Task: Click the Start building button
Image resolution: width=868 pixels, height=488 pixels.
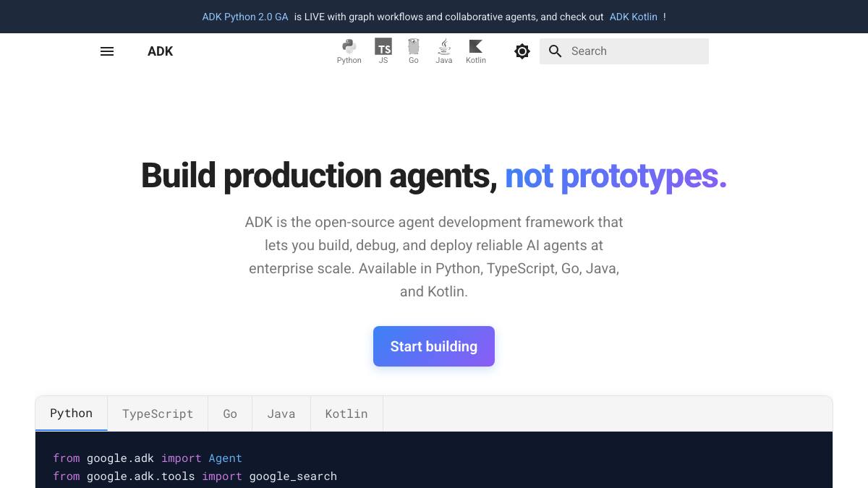Action: 434,346
